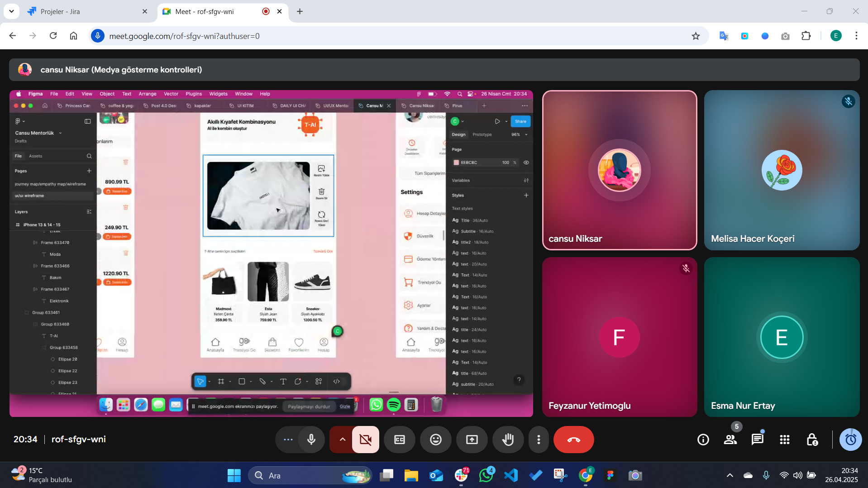868x488 pixels.
Task: Open meeting details info icon
Action: point(703,439)
